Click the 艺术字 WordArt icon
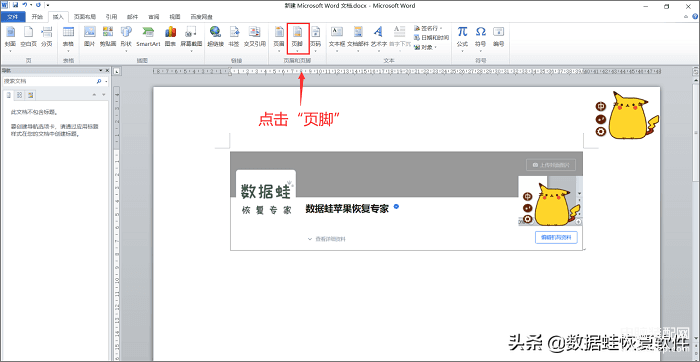700x362 pixels. 378,37
